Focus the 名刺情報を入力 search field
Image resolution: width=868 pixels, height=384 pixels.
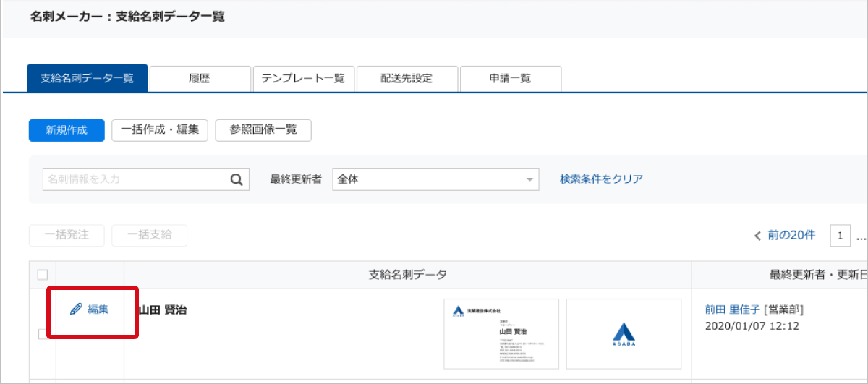click(x=136, y=180)
